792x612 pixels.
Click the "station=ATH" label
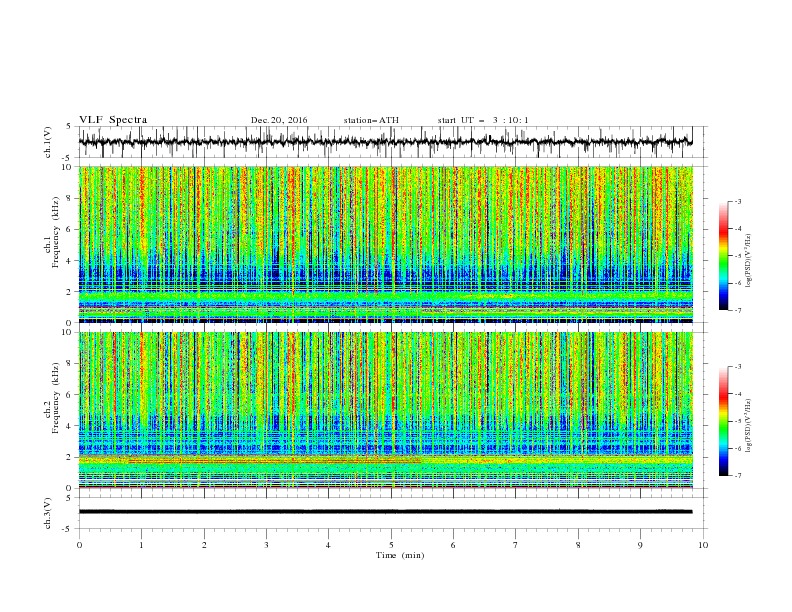click(371, 120)
